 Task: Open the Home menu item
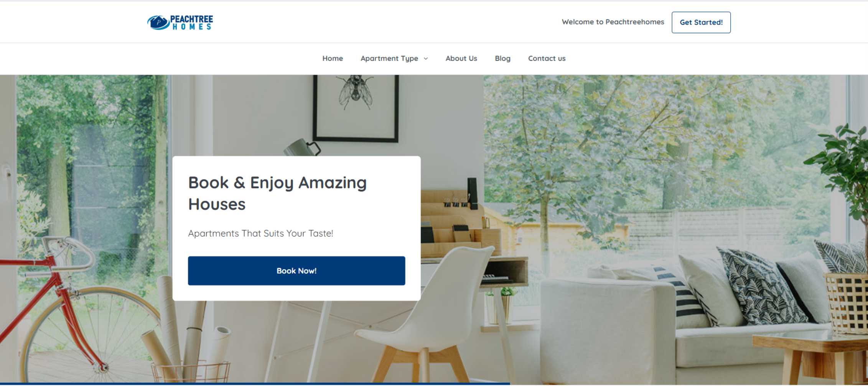point(333,59)
